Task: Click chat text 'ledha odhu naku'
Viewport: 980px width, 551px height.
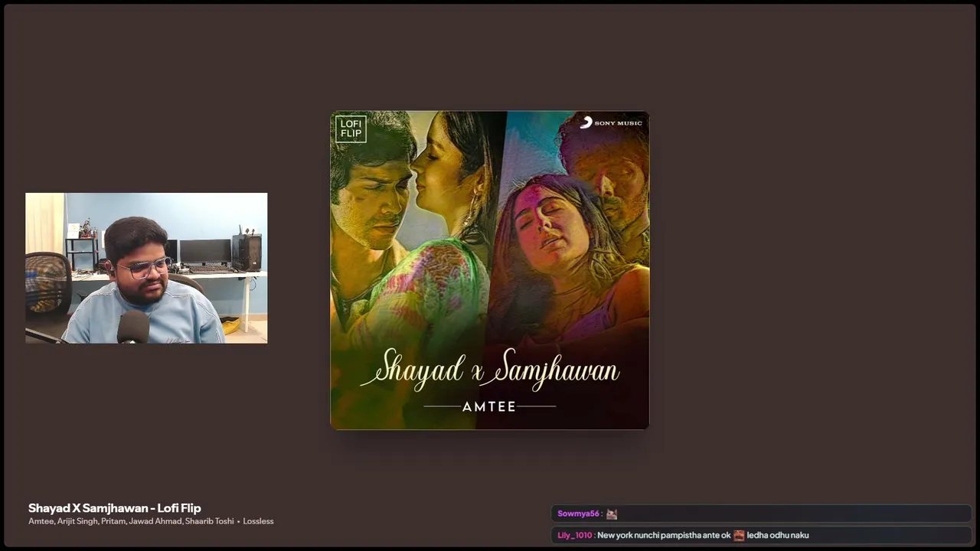Action: 778,536
